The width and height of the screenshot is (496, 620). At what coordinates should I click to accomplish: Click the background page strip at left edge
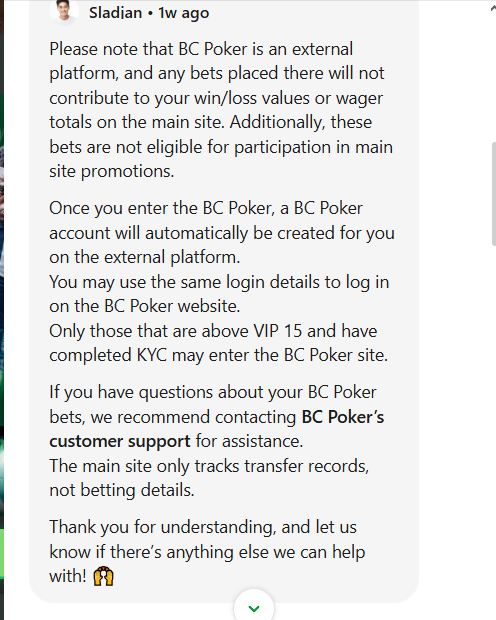coord(2,310)
